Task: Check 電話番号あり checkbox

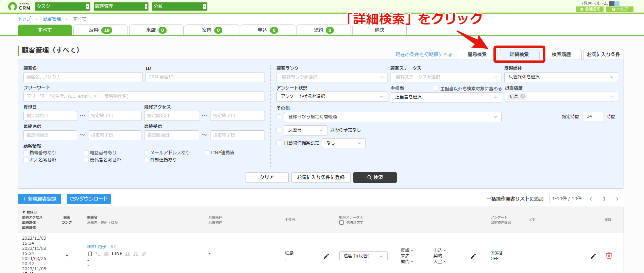Action: click(86, 153)
